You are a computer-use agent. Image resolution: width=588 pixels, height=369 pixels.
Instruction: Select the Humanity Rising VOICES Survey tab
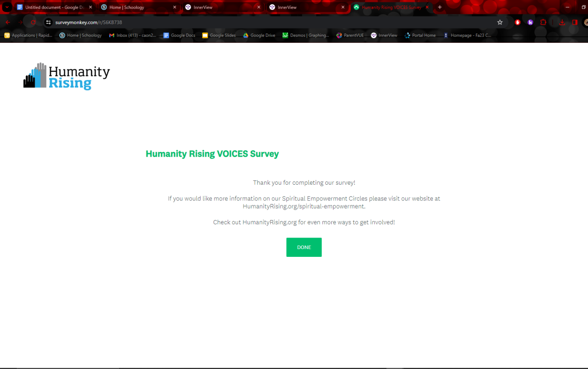(391, 7)
